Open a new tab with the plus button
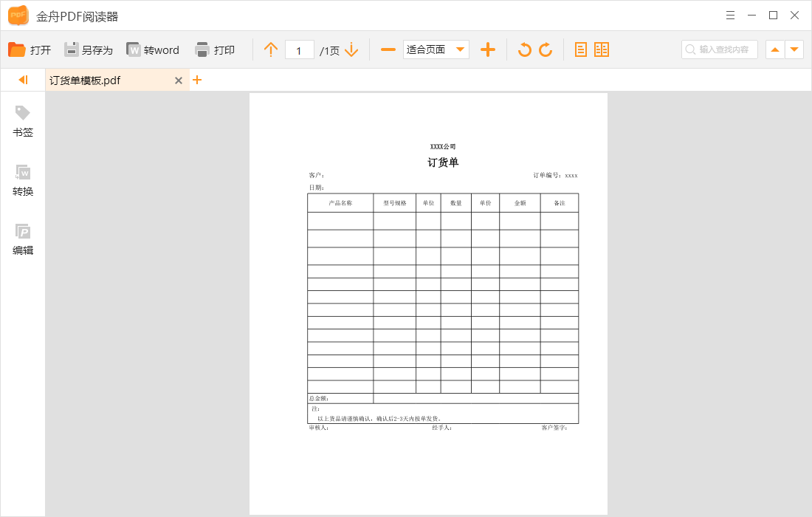The width and height of the screenshot is (812, 517). (197, 79)
